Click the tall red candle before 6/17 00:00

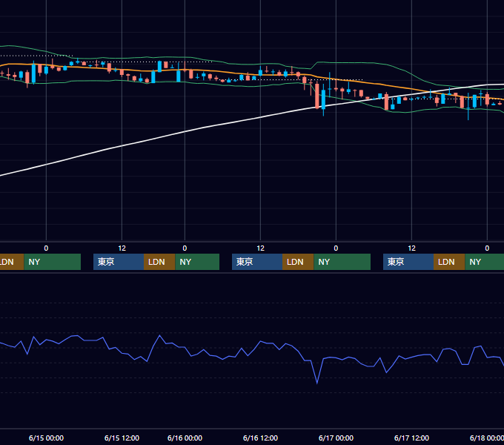coord(317,96)
